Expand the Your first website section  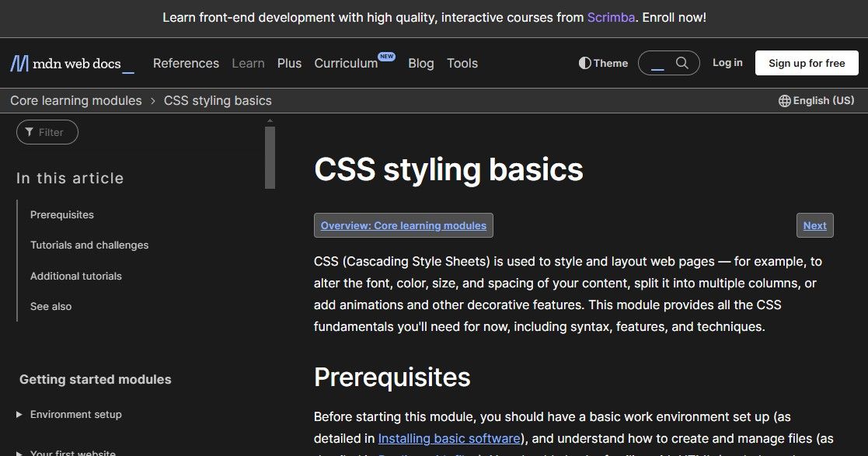[x=19, y=453]
